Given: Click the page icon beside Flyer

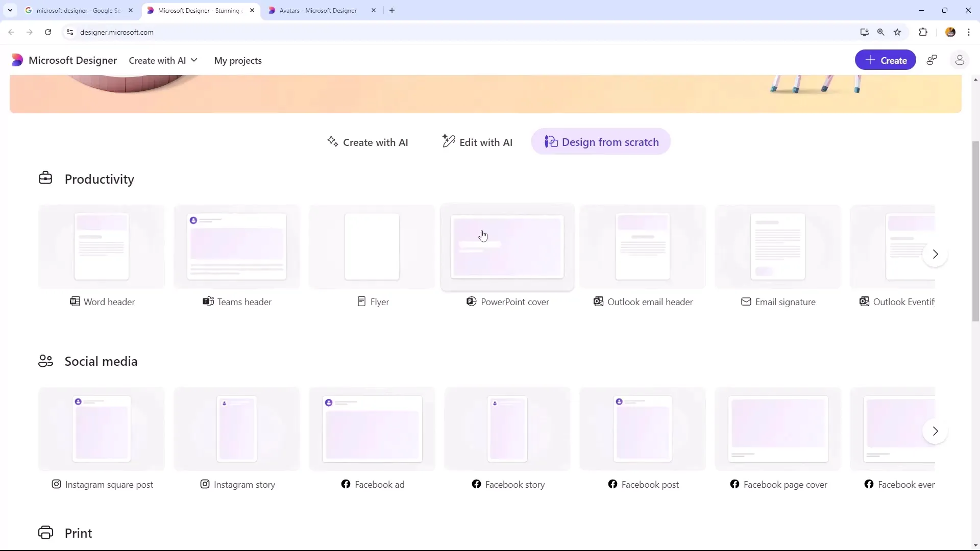Looking at the screenshot, I should click(x=361, y=302).
